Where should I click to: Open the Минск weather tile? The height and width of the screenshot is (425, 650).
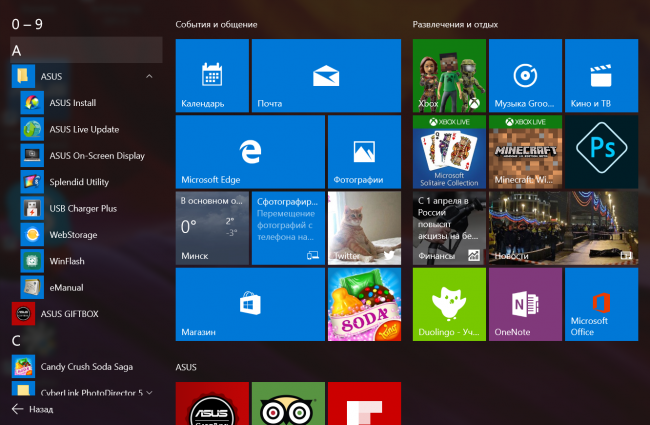pyautogui.click(x=212, y=228)
